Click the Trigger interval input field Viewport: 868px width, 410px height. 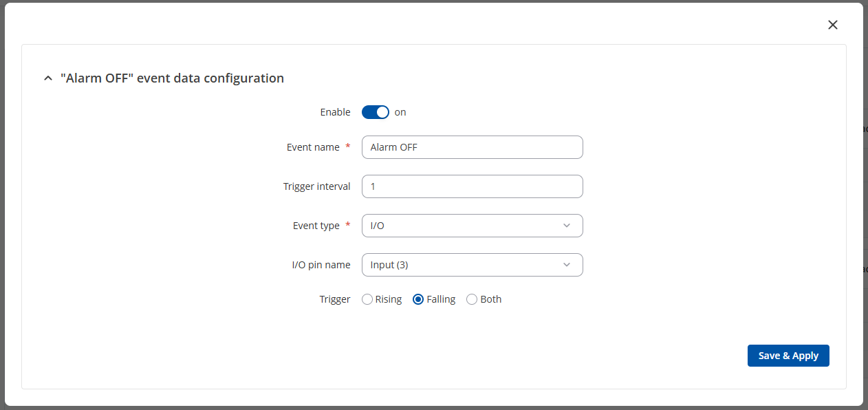pos(472,186)
